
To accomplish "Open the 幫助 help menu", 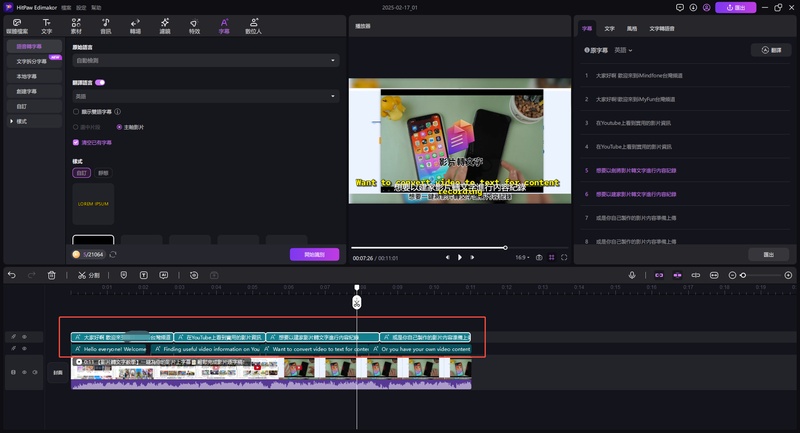I will click(x=96, y=8).
